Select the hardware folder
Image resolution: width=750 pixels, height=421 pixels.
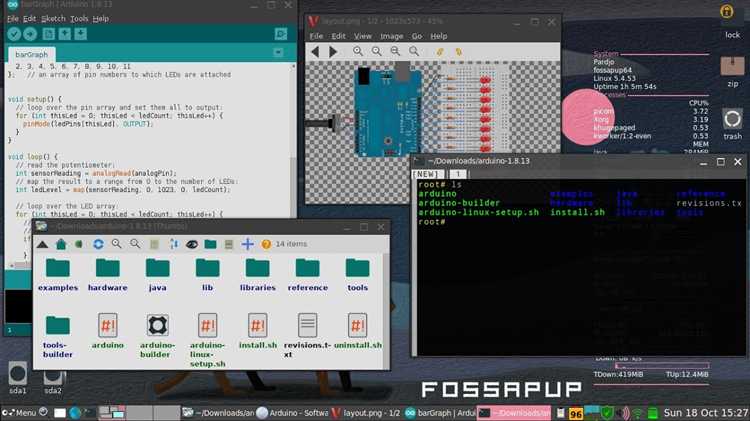pos(108,275)
